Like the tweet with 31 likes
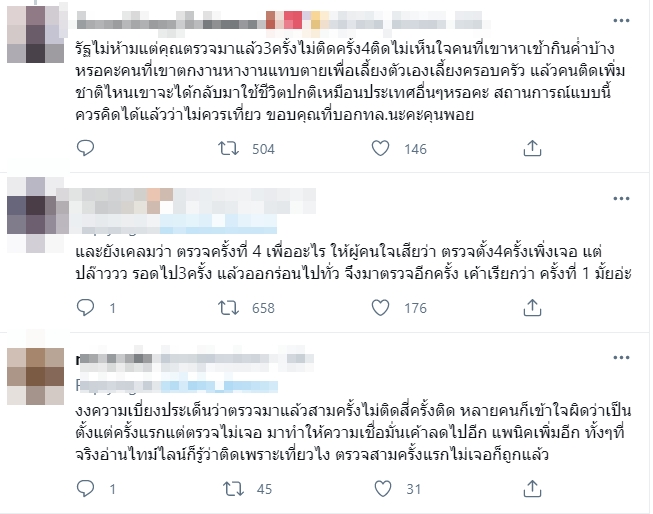 coord(383,489)
